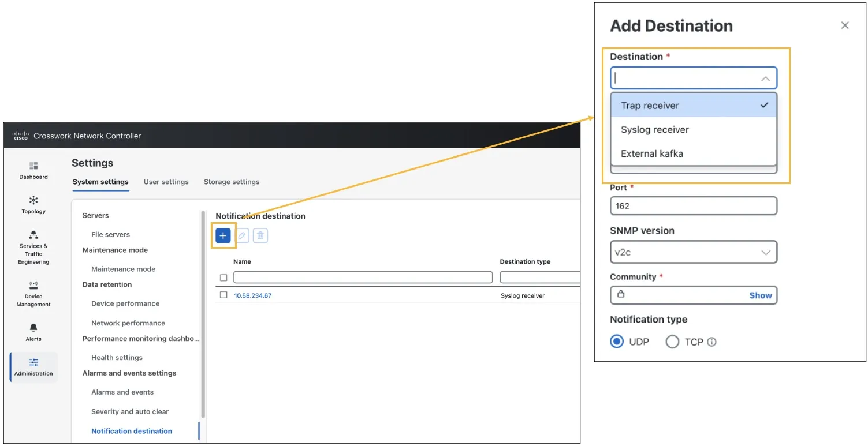Click the lock icon in Community field

pyautogui.click(x=621, y=294)
